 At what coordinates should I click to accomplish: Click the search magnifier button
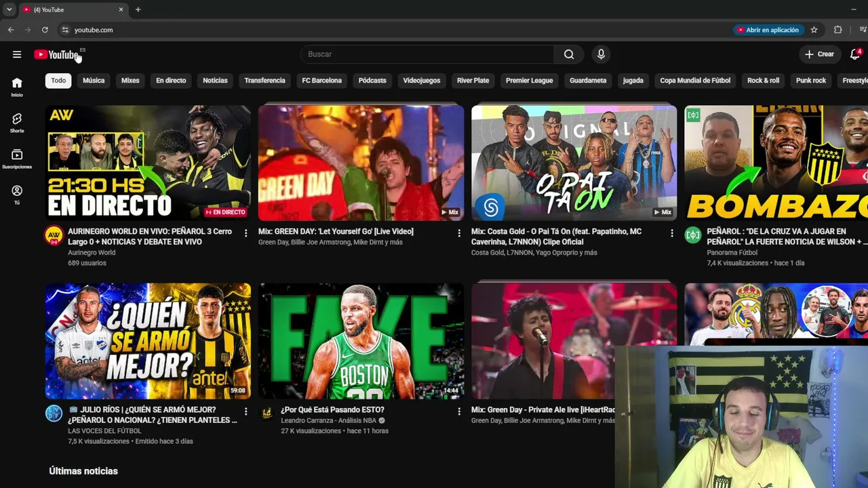tap(569, 54)
